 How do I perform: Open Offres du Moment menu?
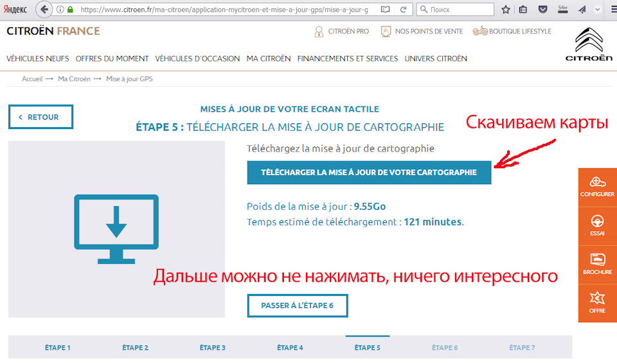(x=112, y=58)
